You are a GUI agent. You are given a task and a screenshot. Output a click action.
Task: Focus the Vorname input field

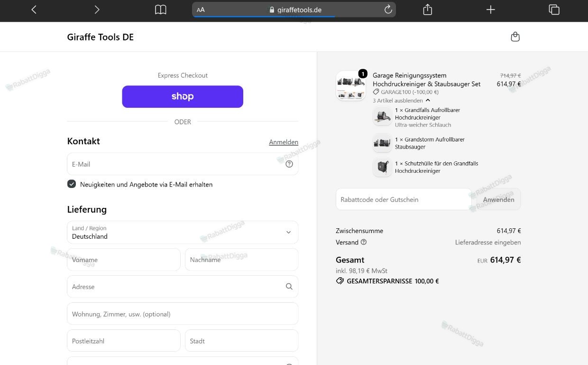[x=124, y=260]
